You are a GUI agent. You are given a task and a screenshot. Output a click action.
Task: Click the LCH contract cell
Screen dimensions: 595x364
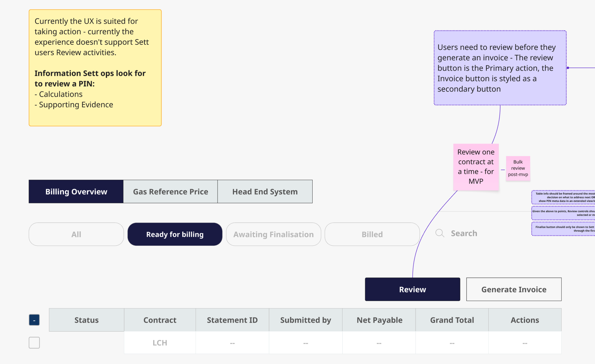point(160,343)
